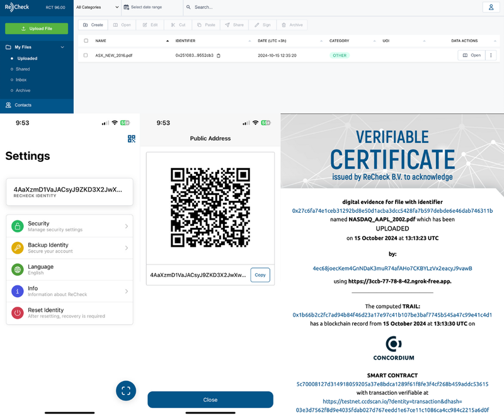504x420 pixels.
Task: Open the three-dot row actions menu
Action: 491,55
